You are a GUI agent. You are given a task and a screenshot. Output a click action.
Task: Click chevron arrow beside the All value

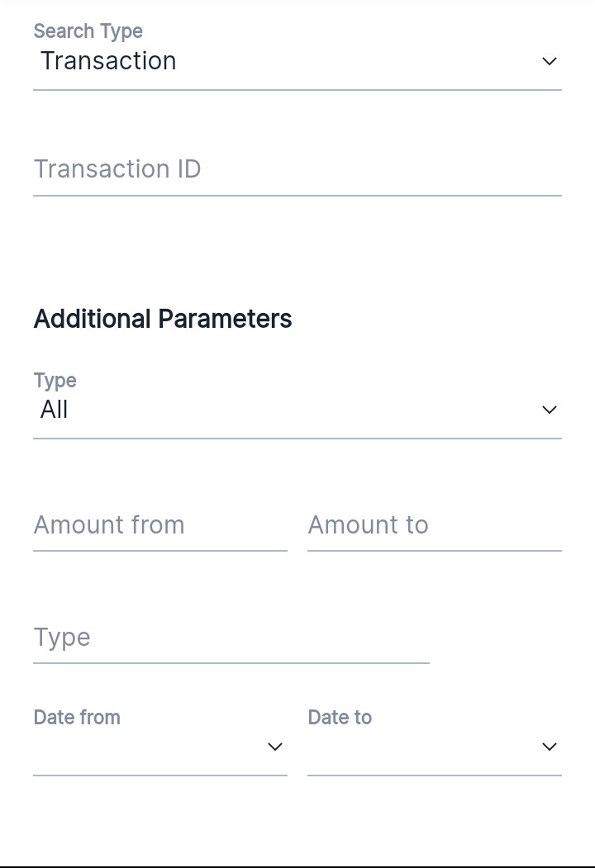(550, 410)
